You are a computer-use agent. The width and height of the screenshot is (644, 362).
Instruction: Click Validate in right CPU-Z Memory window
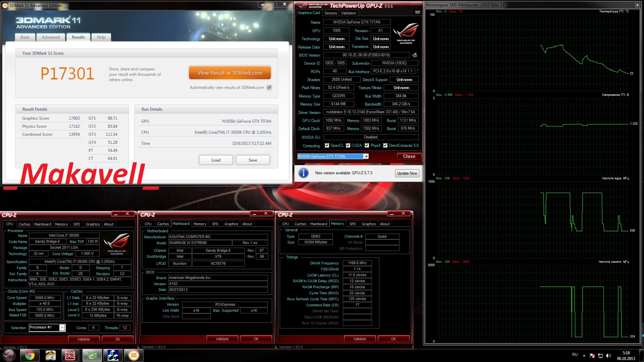point(360,339)
